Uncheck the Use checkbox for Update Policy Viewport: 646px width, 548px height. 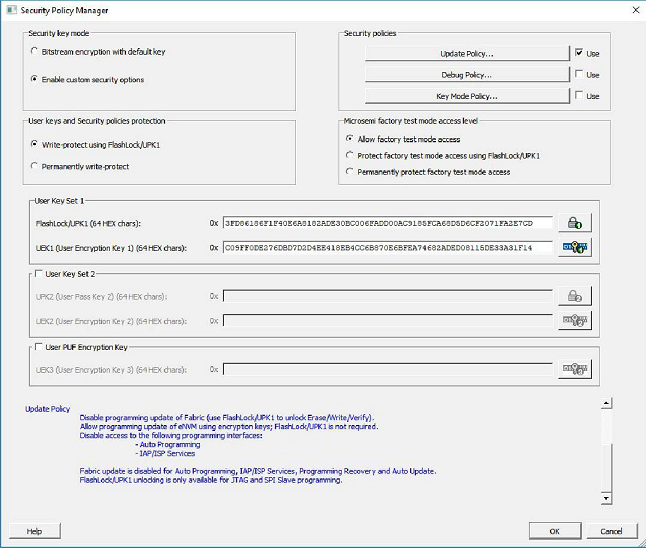pos(579,52)
